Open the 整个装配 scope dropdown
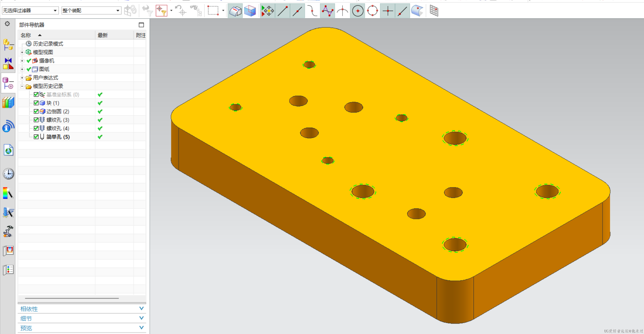Viewport: 644px width, 334px height. tap(117, 11)
